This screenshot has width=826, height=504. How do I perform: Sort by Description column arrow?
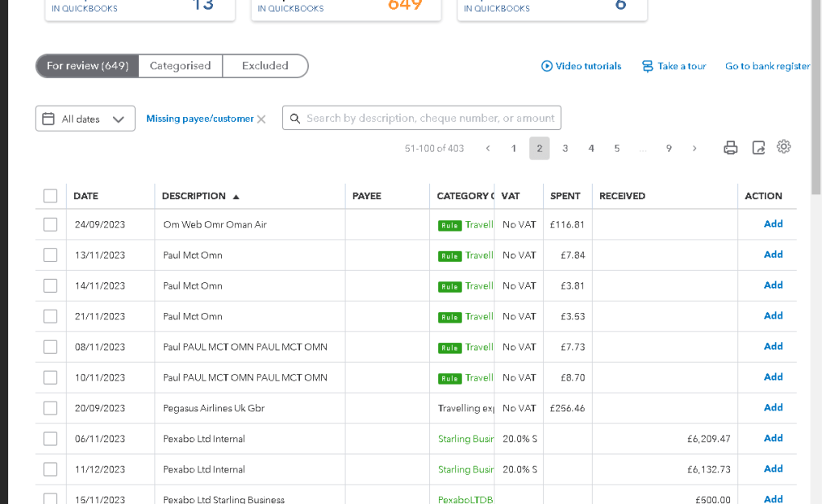pyautogui.click(x=236, y=197)
